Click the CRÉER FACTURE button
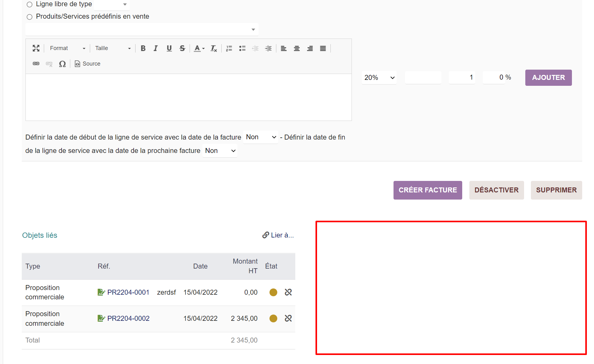The image size is (594, 364). tap(427, 190)
